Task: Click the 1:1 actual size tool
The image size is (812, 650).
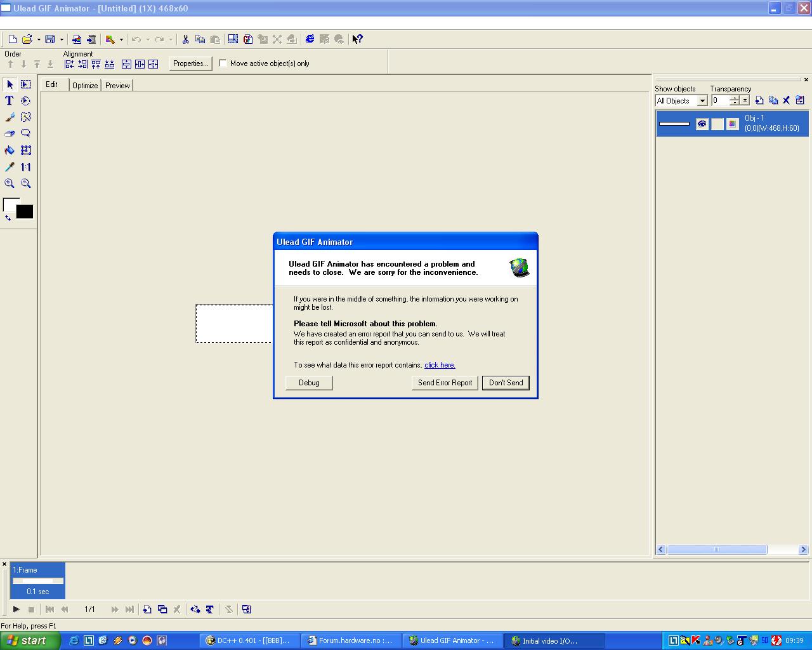Action: tap(26, 167)
